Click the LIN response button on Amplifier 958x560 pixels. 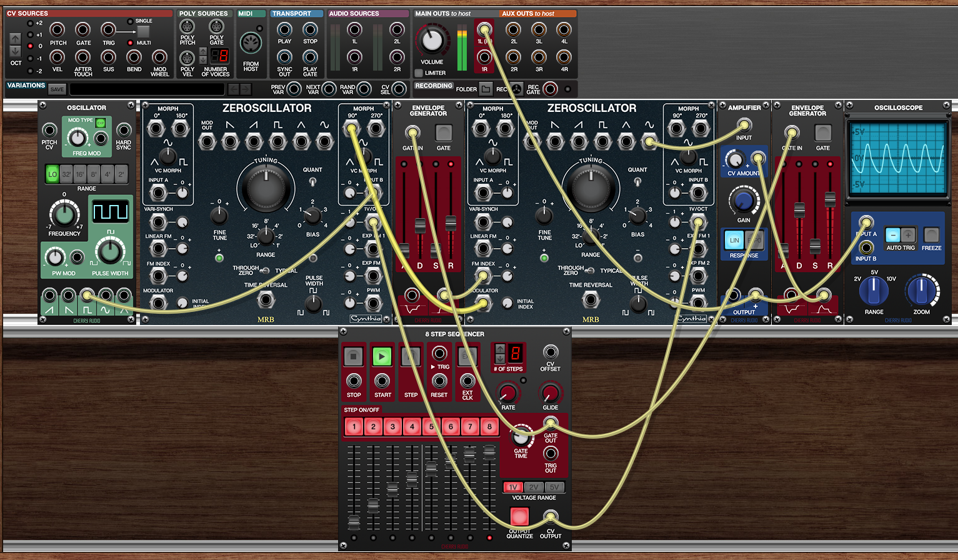pyautogui.click(x=734, y=240)
